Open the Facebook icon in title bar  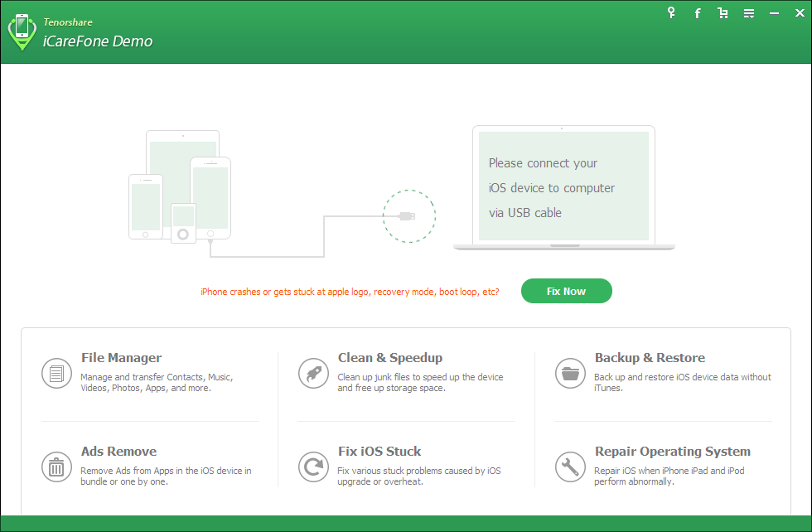coord(697,13)
